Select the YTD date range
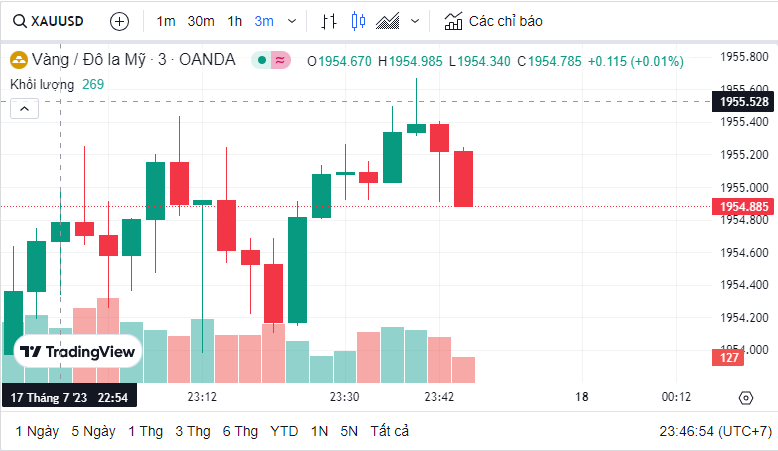The width and height of the screenshot is (778, 451). click(x=284, y=431)
